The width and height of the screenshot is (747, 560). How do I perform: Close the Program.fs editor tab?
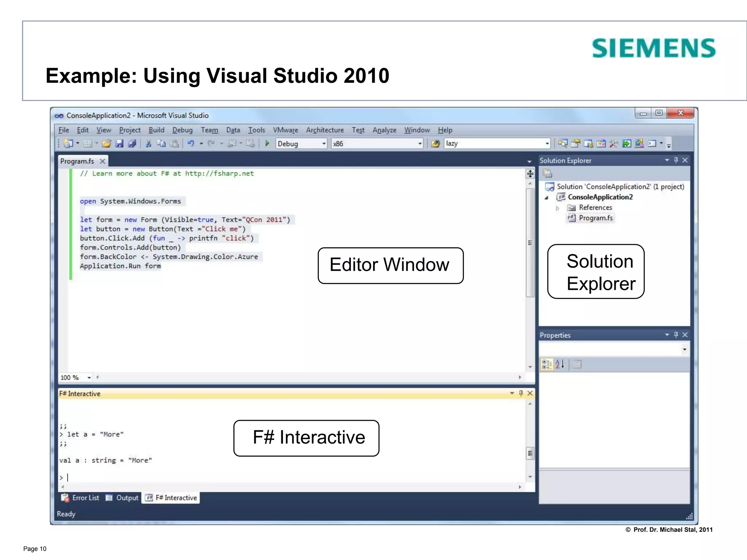102,161
